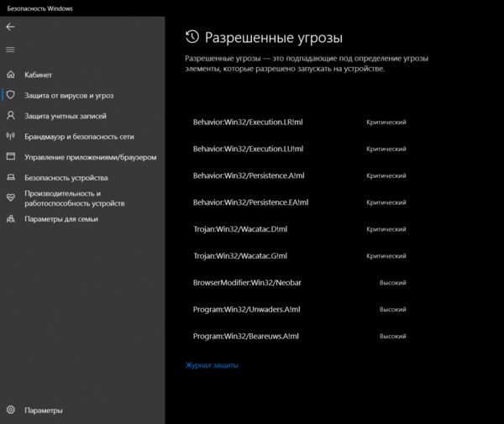The height and width of the screenshot is (424, 504).
Task: Open the Журнал защиты link
Action: tap(212, 365)
